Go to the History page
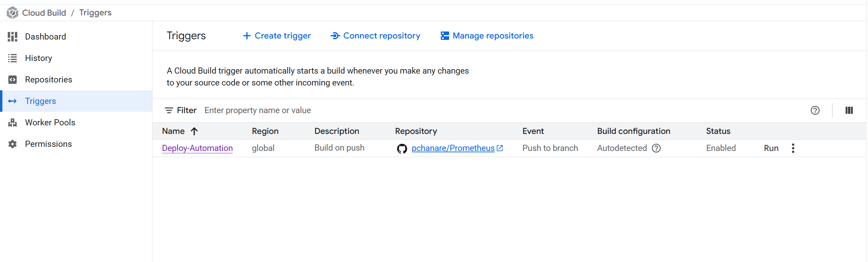The height and width of the screenshot is (262, 868). click(x=38, y=58)
